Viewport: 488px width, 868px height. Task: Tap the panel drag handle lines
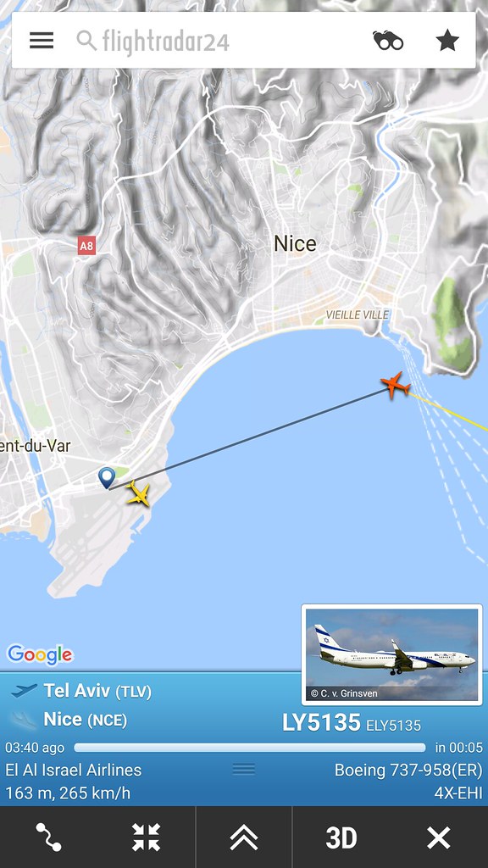244,769
